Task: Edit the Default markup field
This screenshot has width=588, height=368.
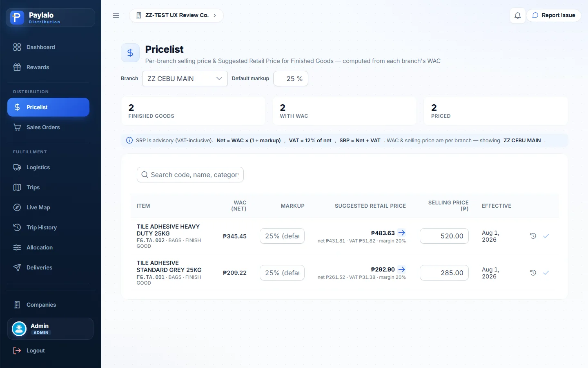Action: [291, 79]
